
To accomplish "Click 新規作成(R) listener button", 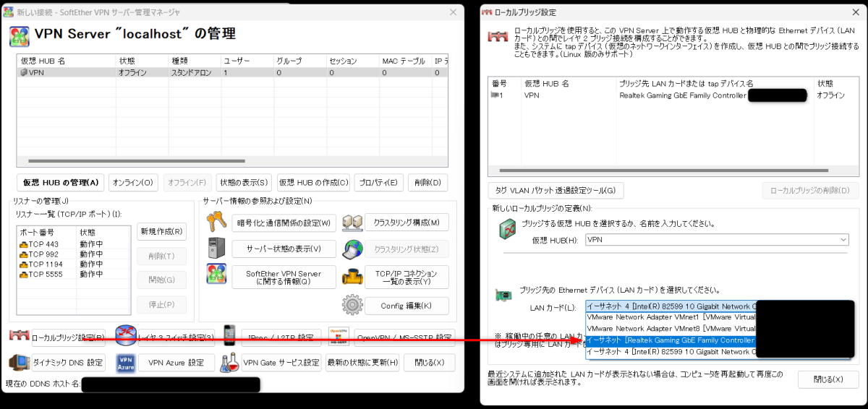I will point(161,231).
